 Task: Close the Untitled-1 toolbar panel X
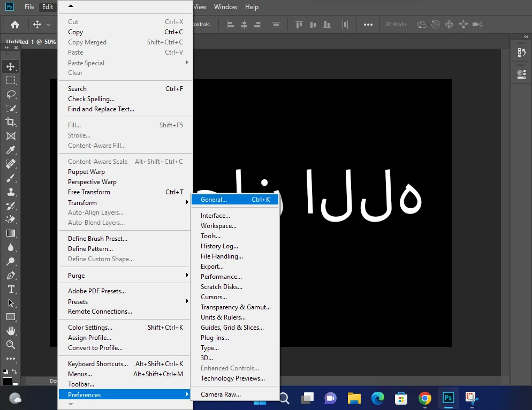point(16,48)
